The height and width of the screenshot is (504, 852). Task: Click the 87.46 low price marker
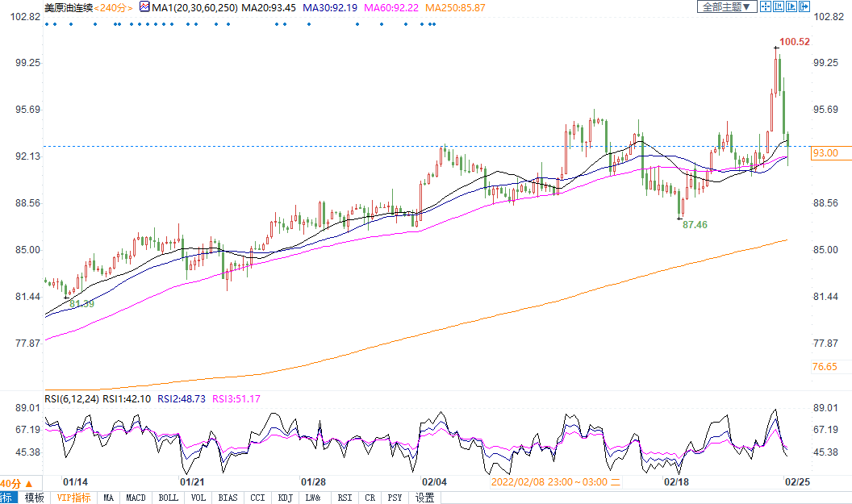pyautogui.click(x=695, y=225)
